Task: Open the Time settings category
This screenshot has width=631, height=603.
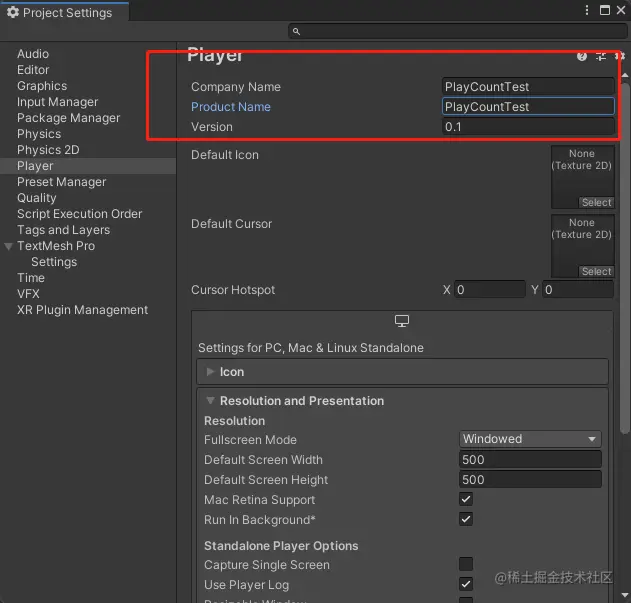Action: click(x=31, y=278)
